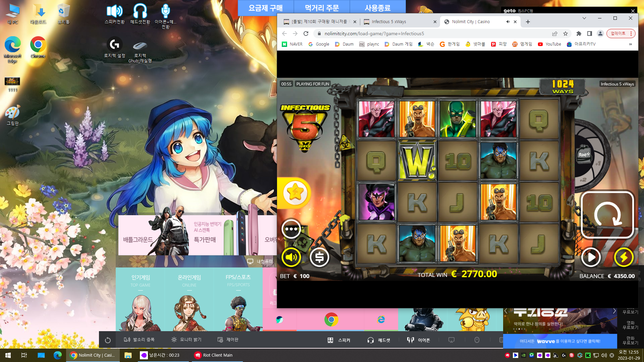Open File Explorer from the taskbar
644x362 pixels.
pos(128,355)
